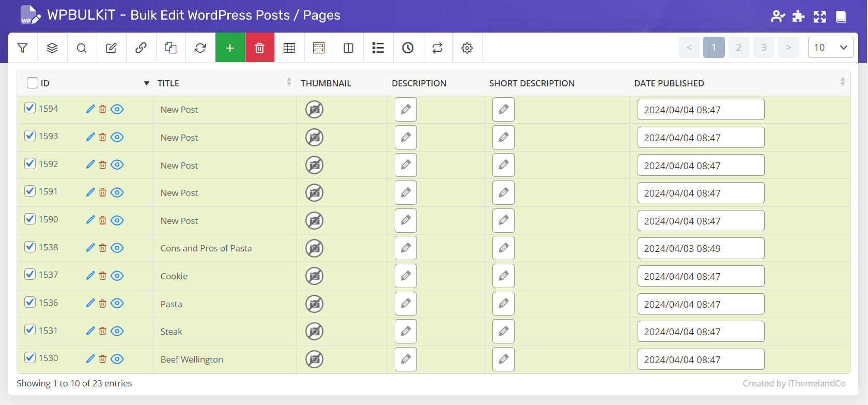Go to page 2 of entries
868x405 pixels.
click(739, 48)
